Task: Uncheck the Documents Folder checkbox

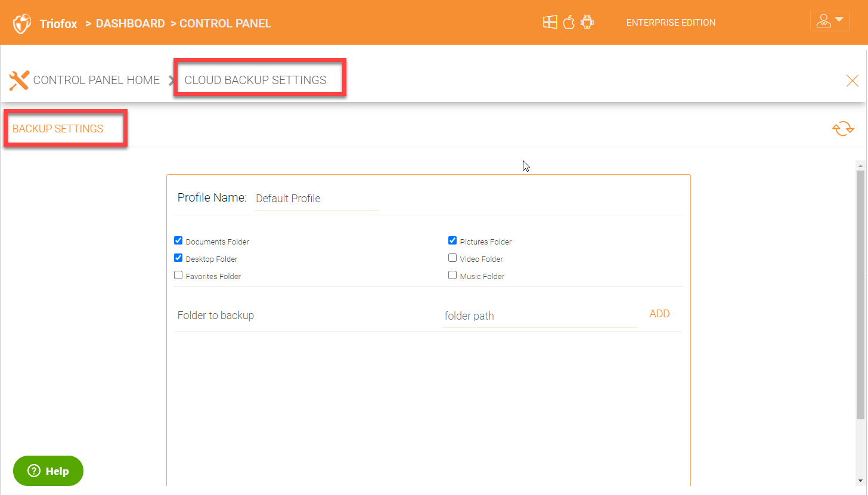Action: (x=178, y=241)
